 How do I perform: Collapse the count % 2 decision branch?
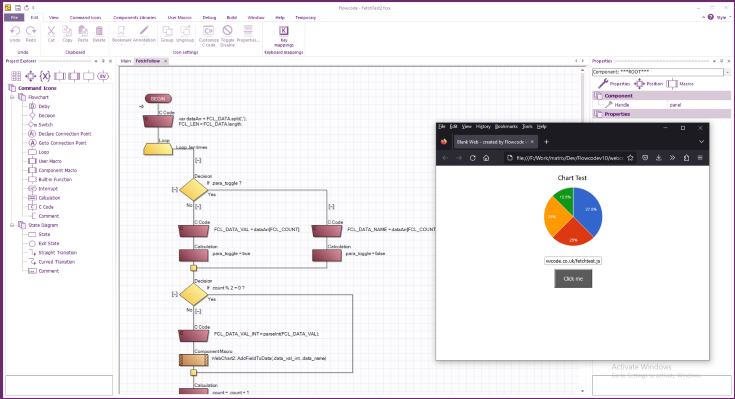pos(174,294)
